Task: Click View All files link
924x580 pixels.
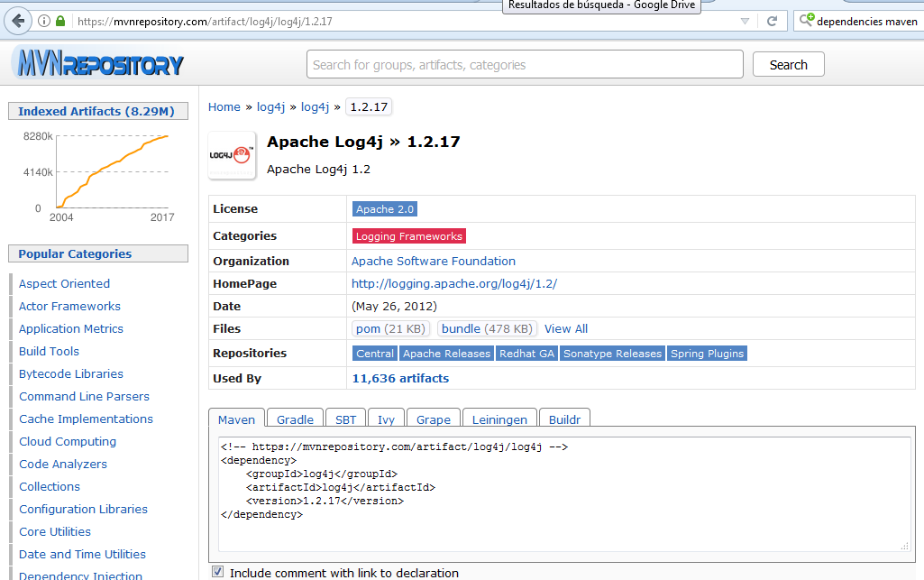Action: [566, 329]
